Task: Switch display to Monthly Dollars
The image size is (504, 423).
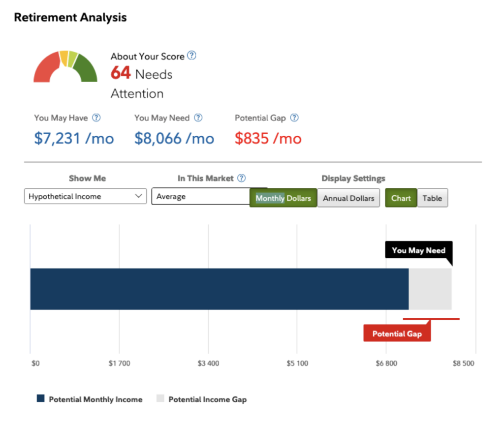Action: (283, 198)
